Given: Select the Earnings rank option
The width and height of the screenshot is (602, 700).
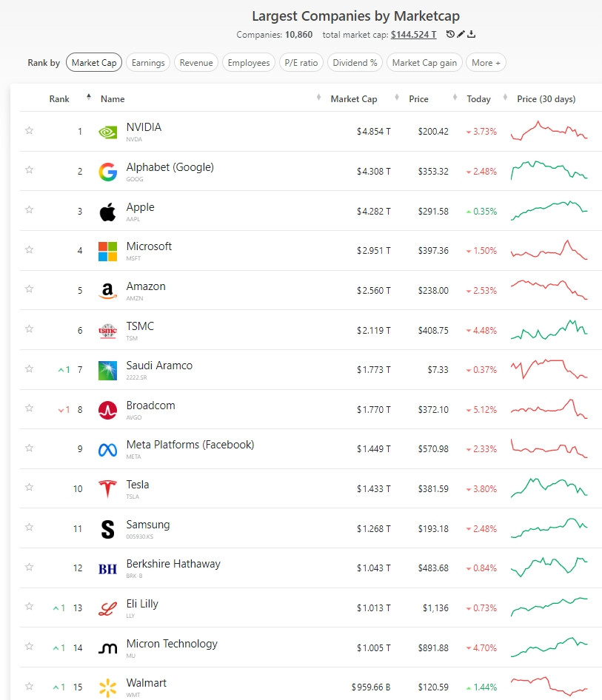Looking at the screenshot, I should point(148,62).
